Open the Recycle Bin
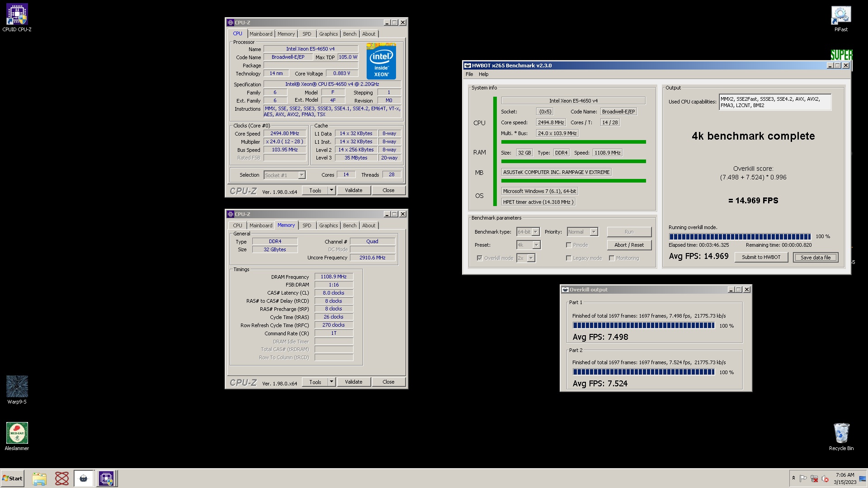This screenshot has height=488, width=868. tap(841, 436)
